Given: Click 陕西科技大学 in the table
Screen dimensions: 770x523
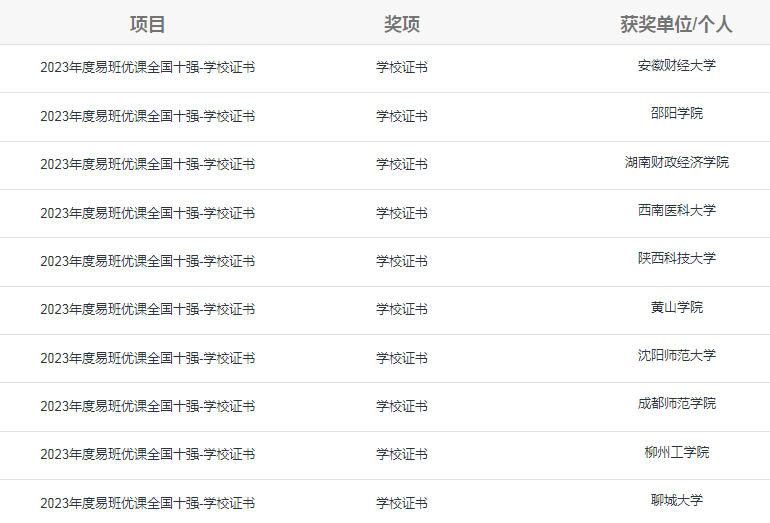Looking at the screenshot, I should tap(677, 258).
